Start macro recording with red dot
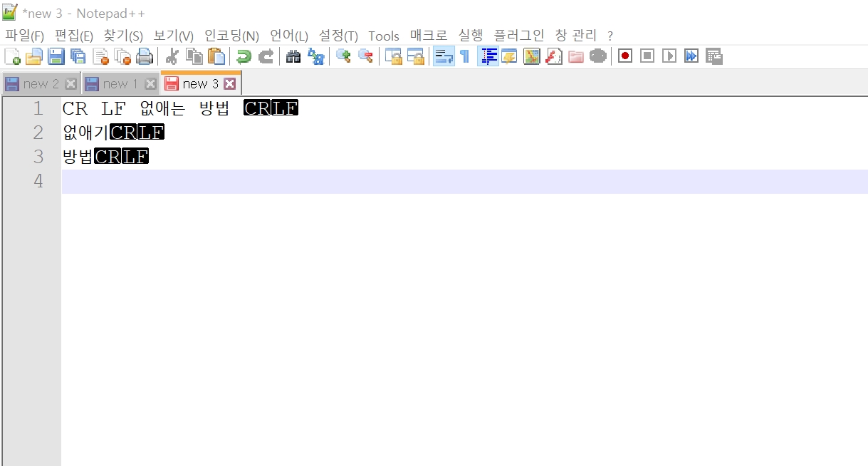The height and width of the screenshot is (466, 868). point(625,56)
